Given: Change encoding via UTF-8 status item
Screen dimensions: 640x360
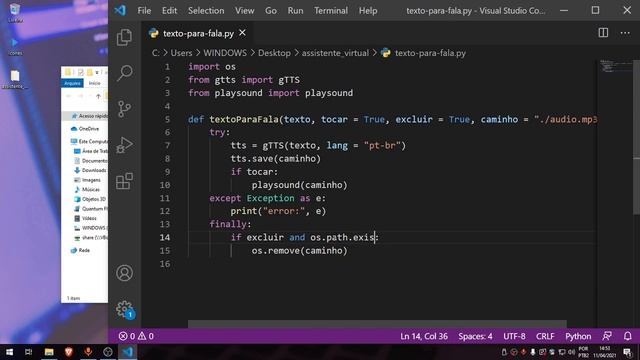Looking at the screenshot, I should tap(514, 336).
